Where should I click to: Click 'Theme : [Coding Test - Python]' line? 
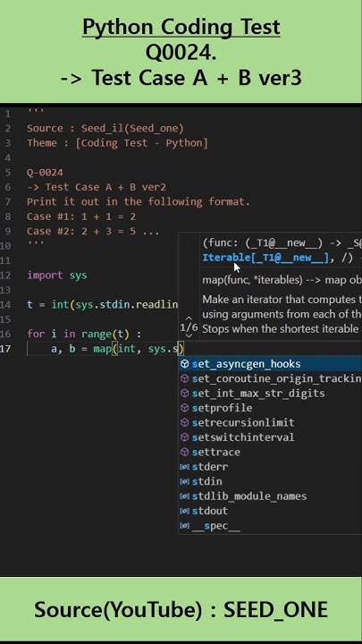tap(117, 143)
